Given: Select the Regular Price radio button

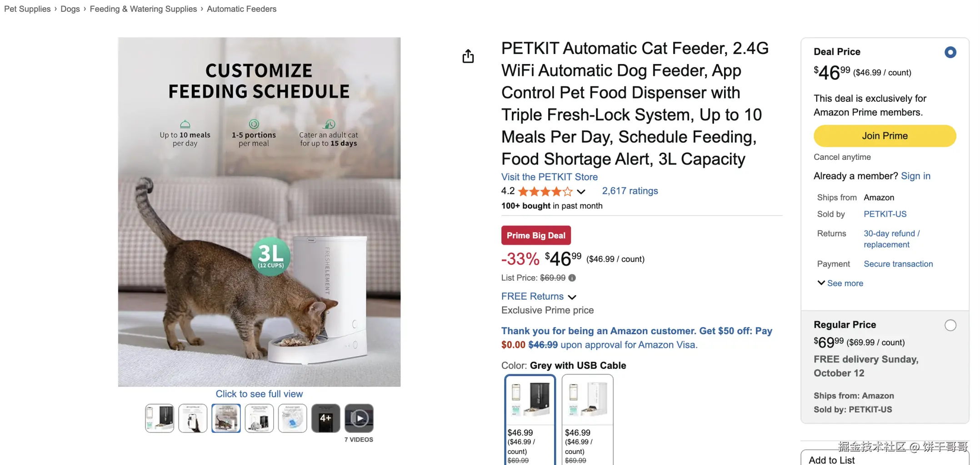Looking at the screenshot, I should [x=950, y=325].
